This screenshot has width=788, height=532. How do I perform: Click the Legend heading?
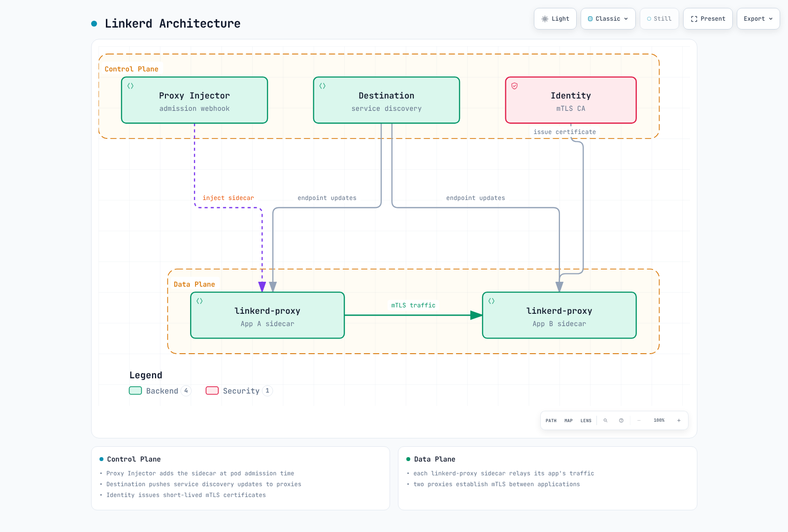[146, 375]
